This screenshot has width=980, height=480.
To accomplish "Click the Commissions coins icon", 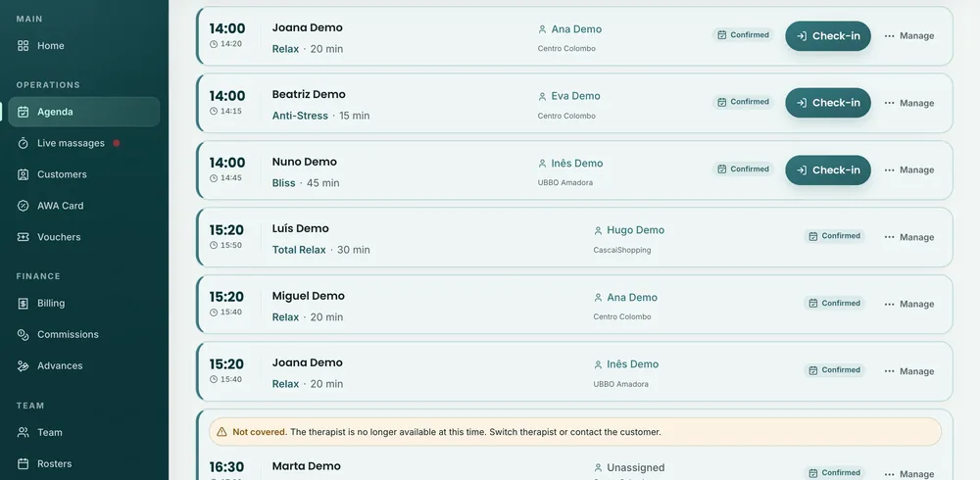I will [x=24, y=334].
